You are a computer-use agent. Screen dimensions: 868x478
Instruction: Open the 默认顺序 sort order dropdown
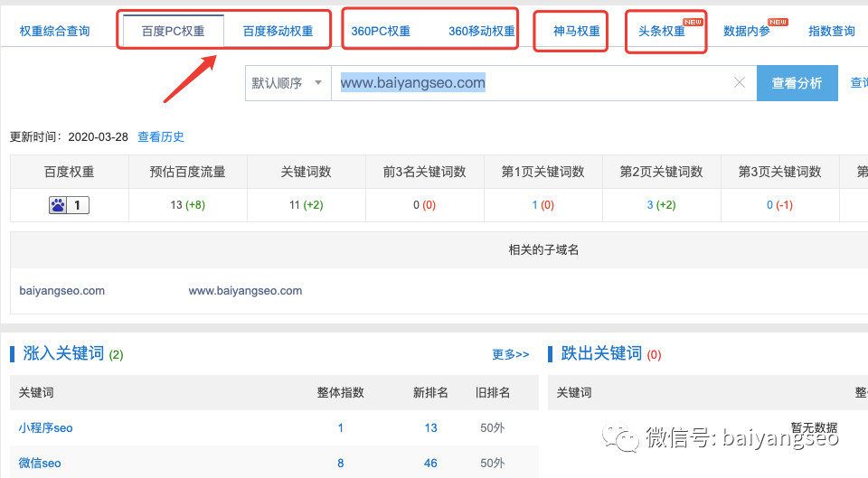coord(288,83)
